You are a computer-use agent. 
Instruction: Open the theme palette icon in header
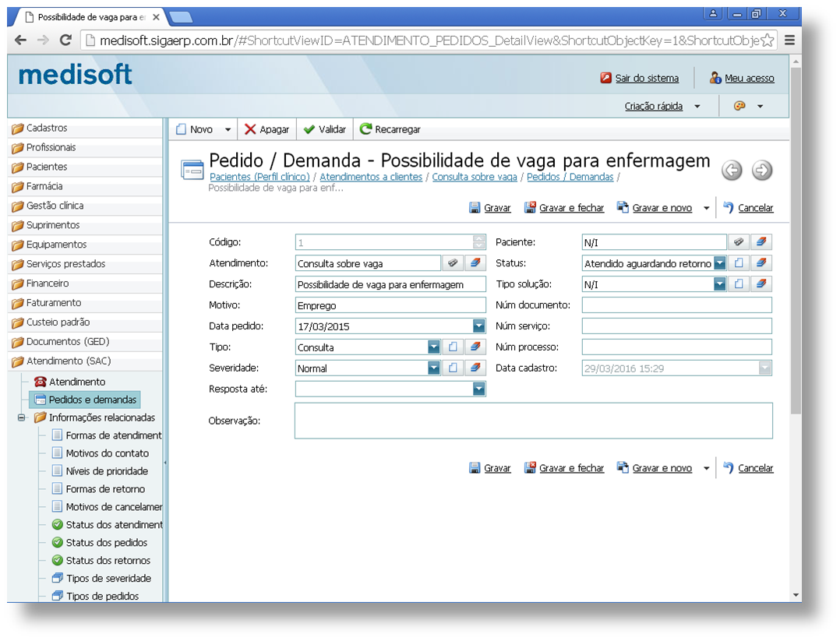tap(740, 106)
